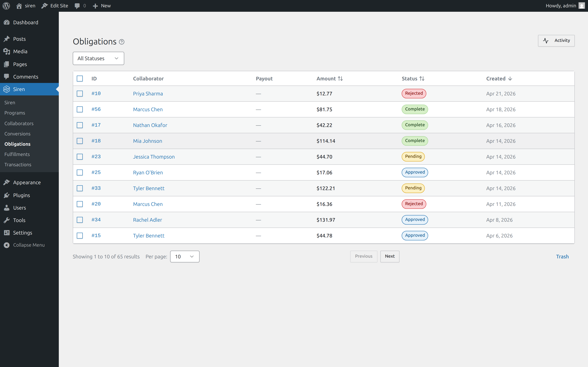Switch to the Fulfillments section
Screen dimensions: 588x367
coord(17,154)
